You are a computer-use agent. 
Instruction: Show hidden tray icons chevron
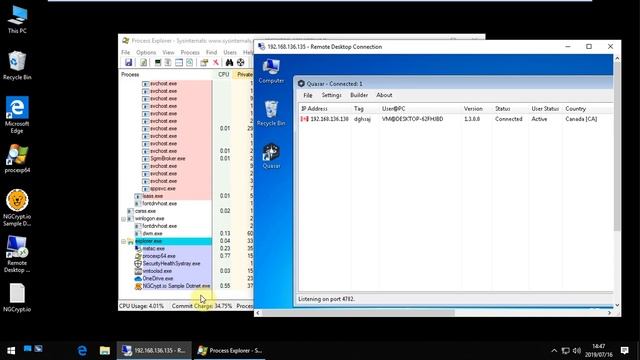click(554, 351)
